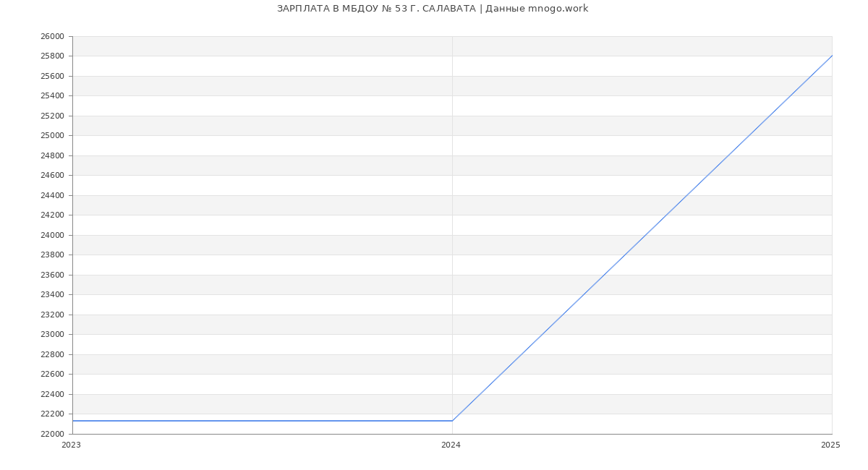868x470 pixels.
Task: Select the line's bend point at 2024
Action: (x=452, y=421)
